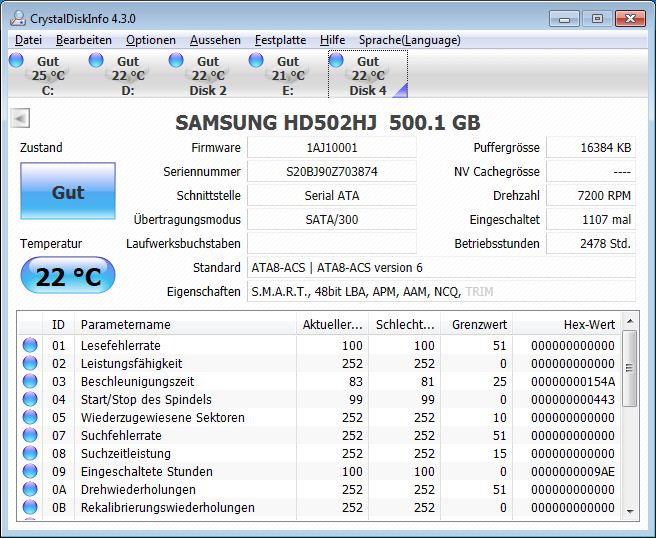The height and width of the screenshot is (538, 656).
Task: Click the Grenzwert column header
Action: click(x=477, y=325)
